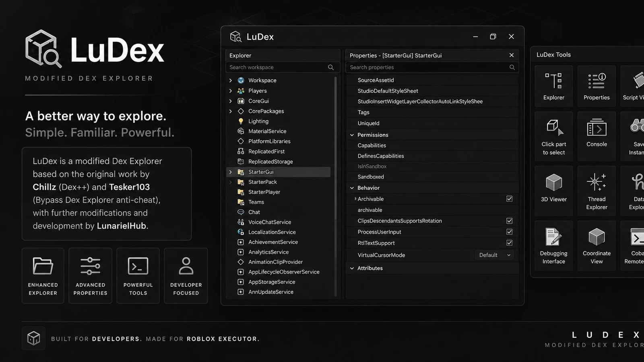Toggle the Archivable checkbox
The height and width of the screenshot is (362, 644).
click(x=509, y=199)
